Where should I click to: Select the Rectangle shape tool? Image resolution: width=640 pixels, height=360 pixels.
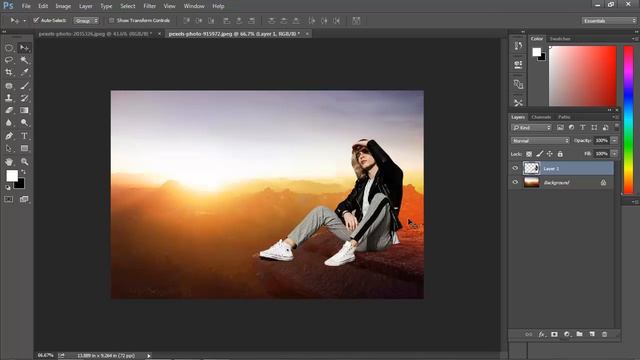pyautogui.click(x=24, y=149)
